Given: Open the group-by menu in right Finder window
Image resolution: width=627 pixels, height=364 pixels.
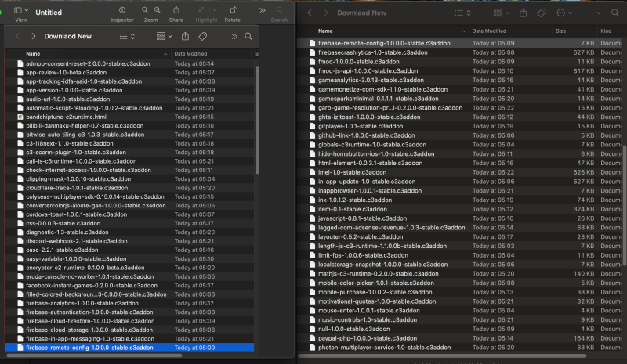Looking at the screenshot, I should 502,13.
